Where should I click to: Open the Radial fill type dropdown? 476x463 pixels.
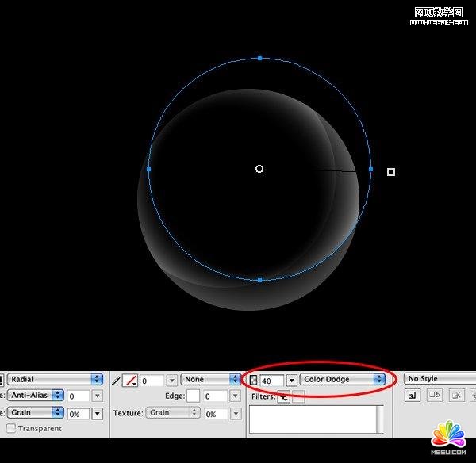tap(56, 379)
